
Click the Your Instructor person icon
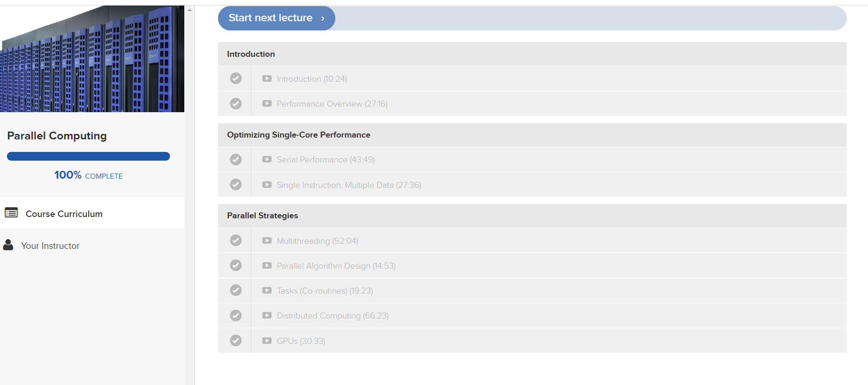point(8,245)
